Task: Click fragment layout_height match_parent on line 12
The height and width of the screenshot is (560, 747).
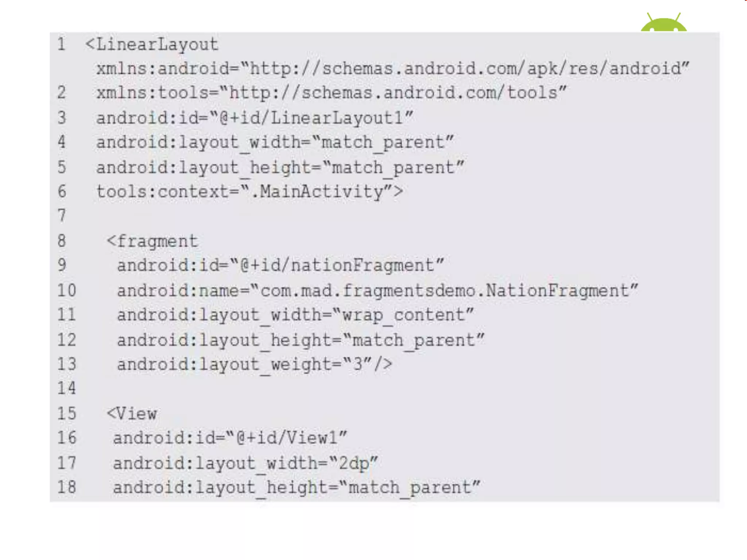Action: [301, 341]
